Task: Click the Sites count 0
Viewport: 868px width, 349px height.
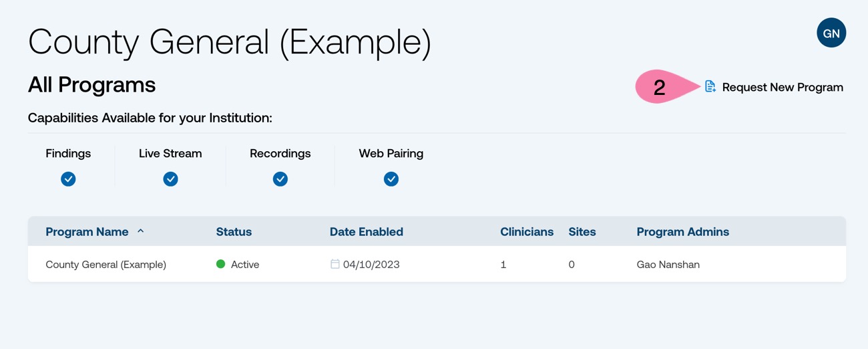Action: pos(572,265)
